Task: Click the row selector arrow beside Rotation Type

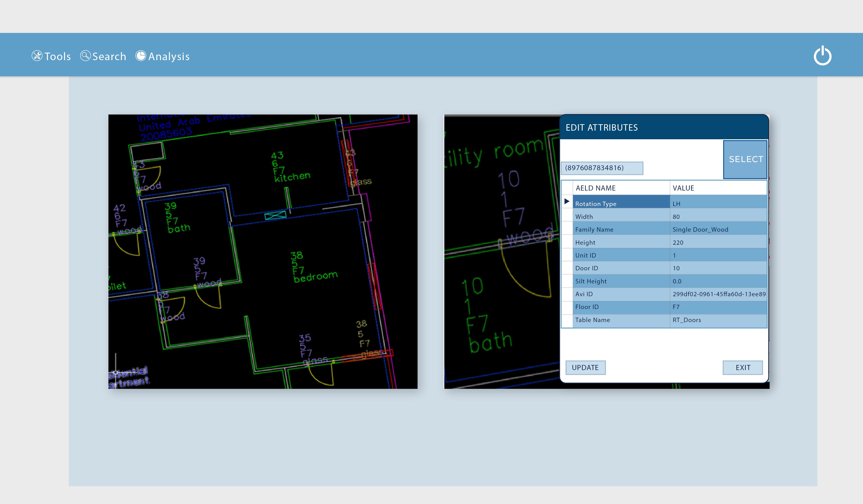Action: 567,202
